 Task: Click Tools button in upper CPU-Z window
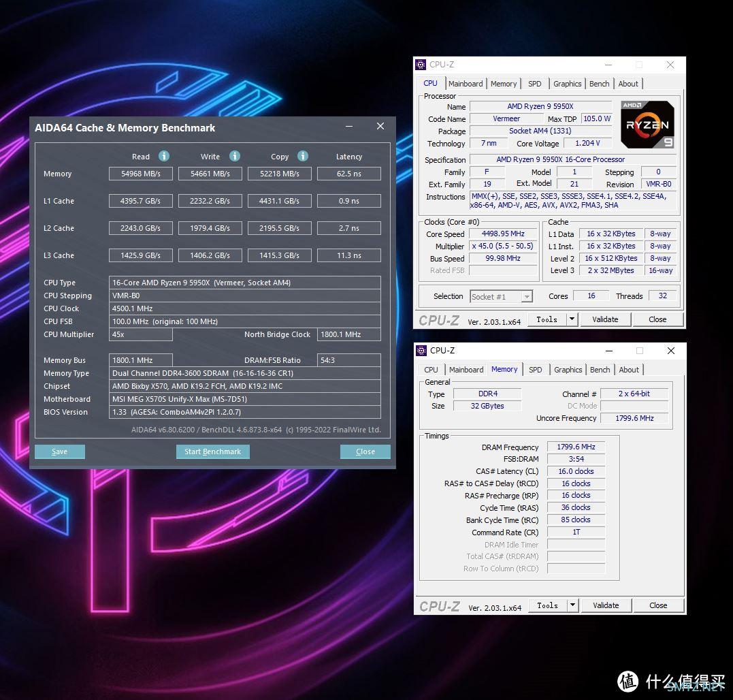point(547,319)
